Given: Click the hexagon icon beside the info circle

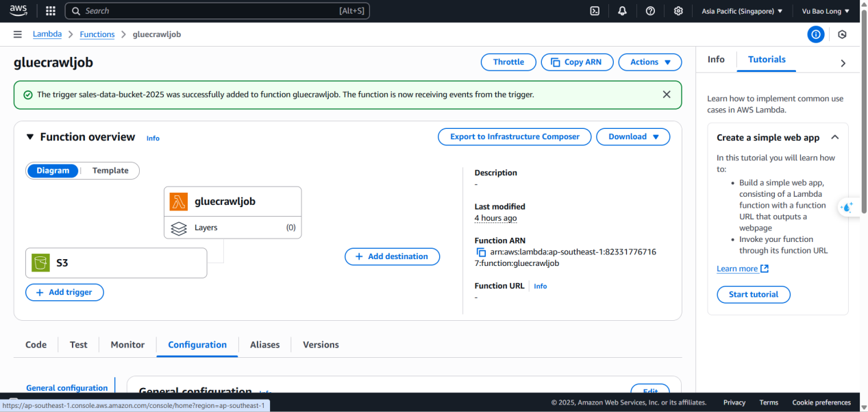Looking at the screenshot, I should 842,34.
